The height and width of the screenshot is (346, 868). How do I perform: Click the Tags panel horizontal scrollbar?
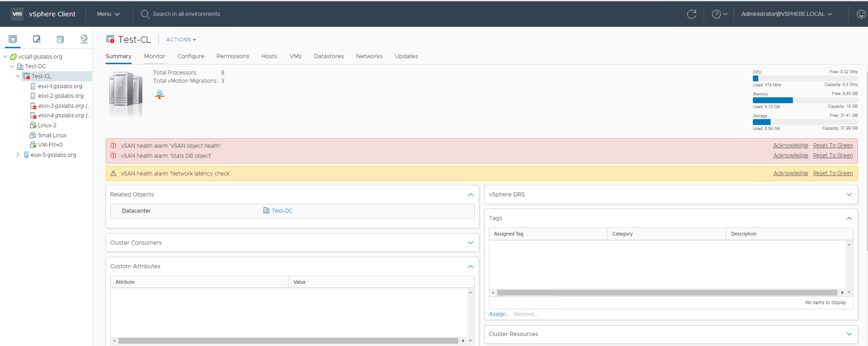click(x=667, y=293)
